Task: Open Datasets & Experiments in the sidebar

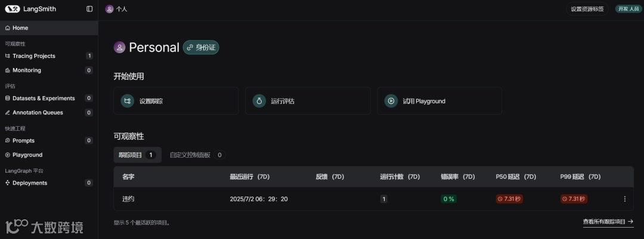Action: point(49,99)
